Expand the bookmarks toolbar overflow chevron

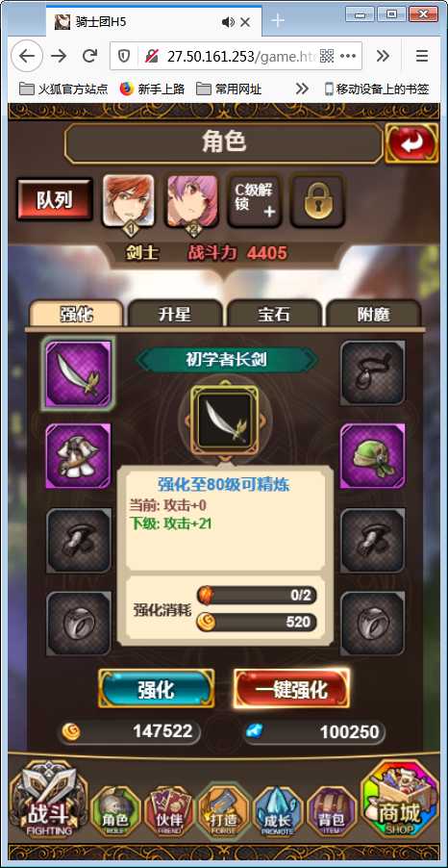click(x=302, y=89)
